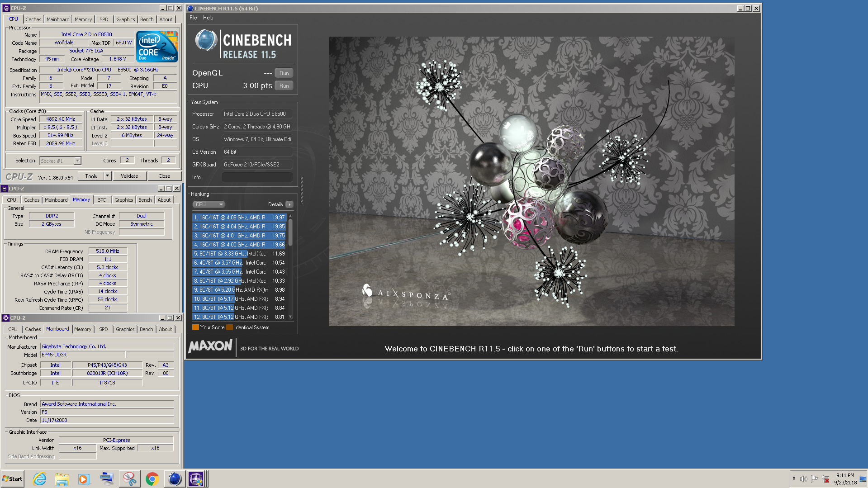Launch Windows Media Player from taskbar
Image resolution: width=868 pixels, height=488 pixels.
(84, 479)
